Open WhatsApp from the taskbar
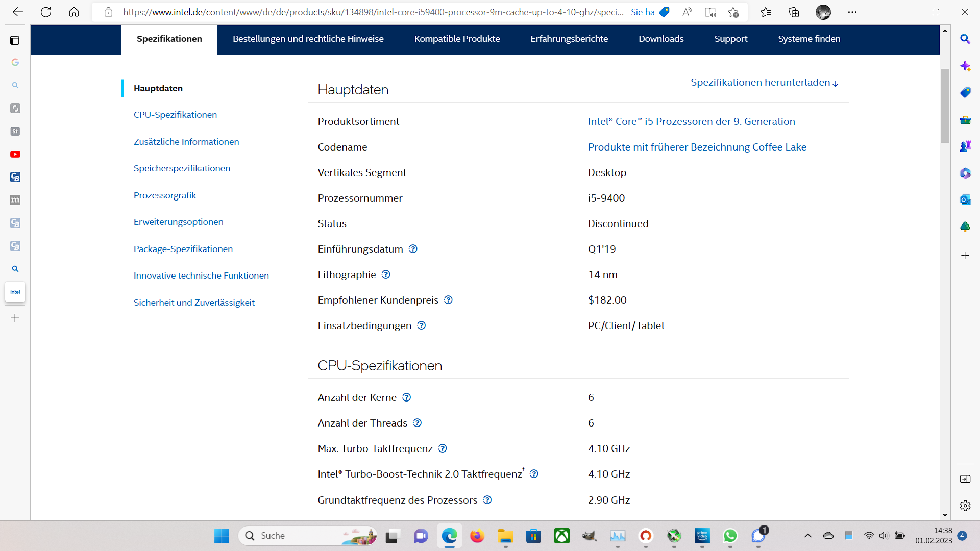Viewport: 980px width, 551px height. pyautogui.click(x=730, y=536)
